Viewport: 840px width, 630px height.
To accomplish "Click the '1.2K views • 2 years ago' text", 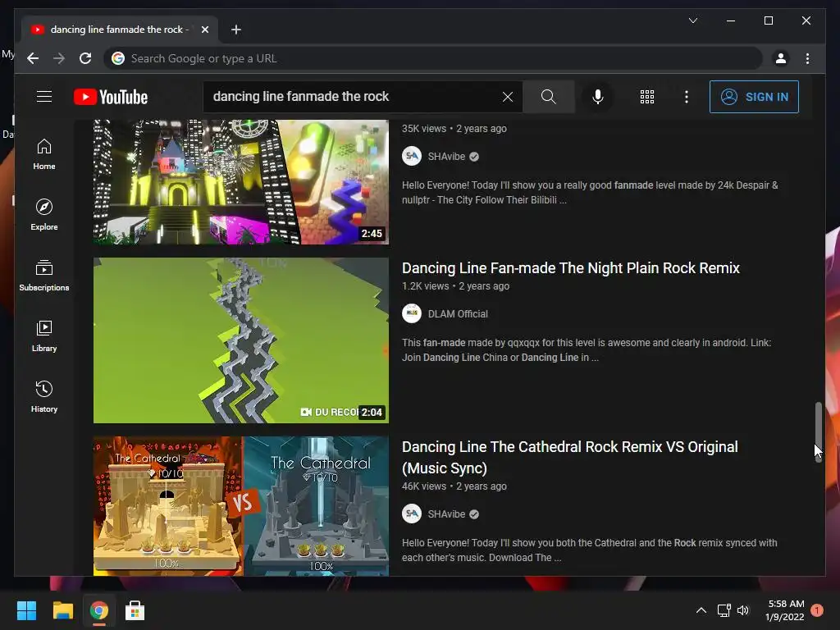I will (455, 286).
